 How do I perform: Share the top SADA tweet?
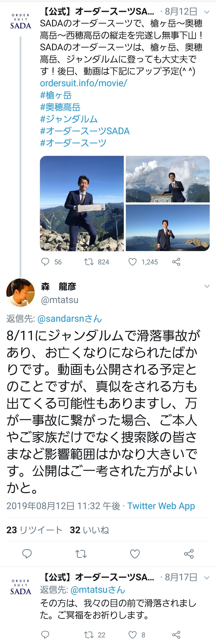[176, 262]
